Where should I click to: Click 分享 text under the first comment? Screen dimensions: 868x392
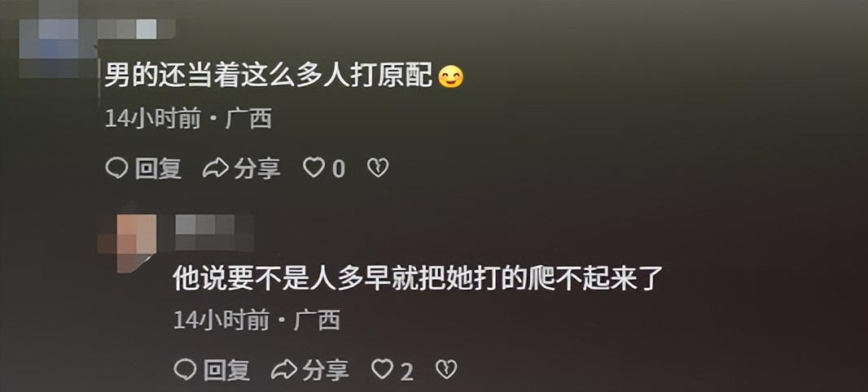[x=256, y=168]
